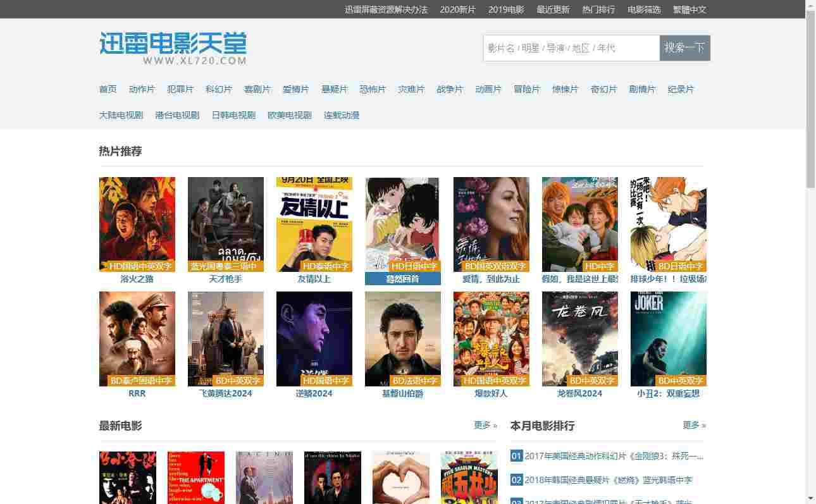Select the 惊悚片 category
Image resolution: width=816 pixels, height=504 pixels.
pos(566,89)
